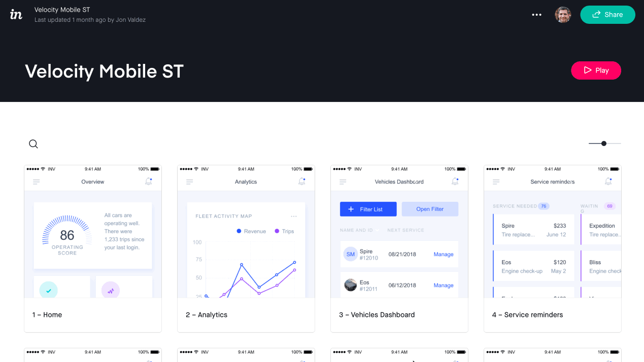Image resolution: width=644 pixels, height=362 pixels.
Task: Click the Fleet Activity Map ellipsis icon
Action: [294, 216]
